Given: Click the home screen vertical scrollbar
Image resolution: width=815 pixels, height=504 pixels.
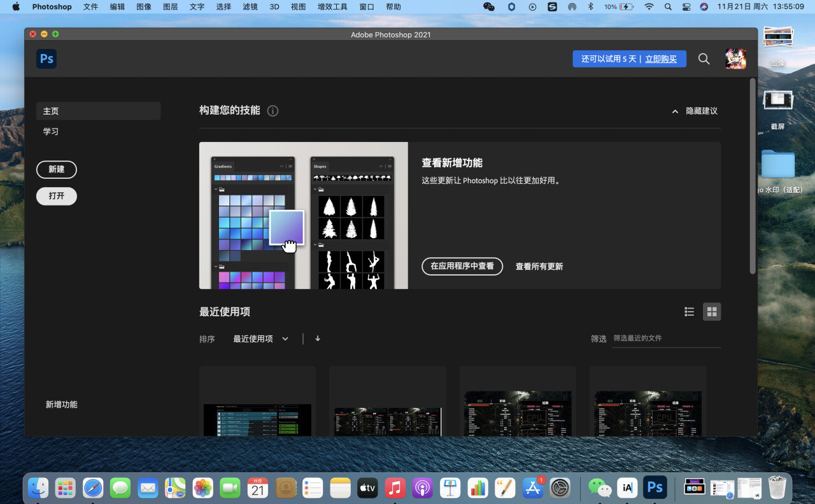Looking at the screenshot, I should click(753, 176).
